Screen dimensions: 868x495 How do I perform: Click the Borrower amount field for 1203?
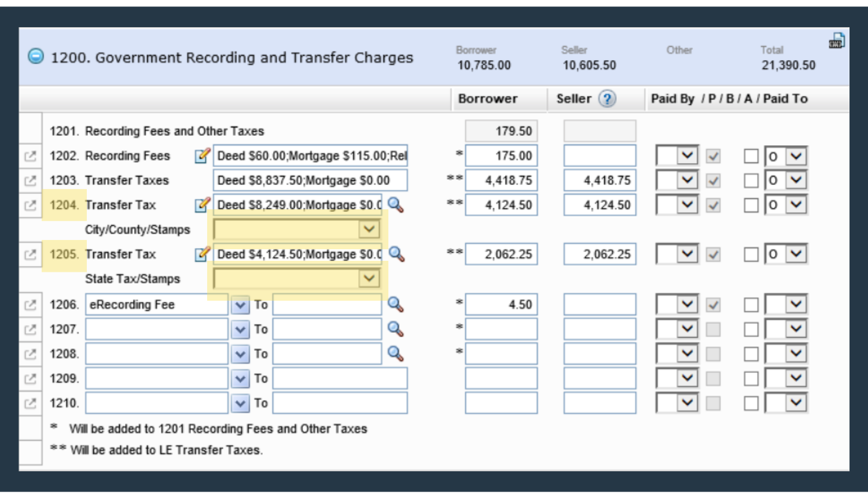click(501, 180)
